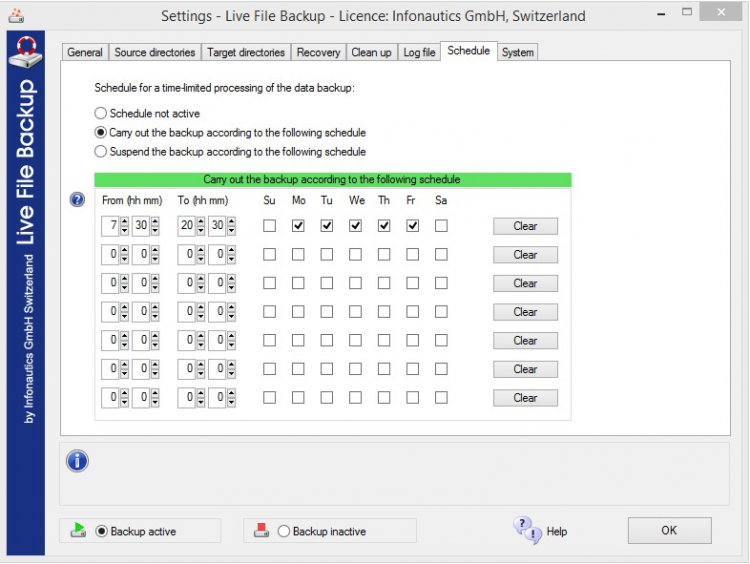Check Saturday in the first schedule row
Viewport: 750px width, 564px height.
tap(441, 226)
